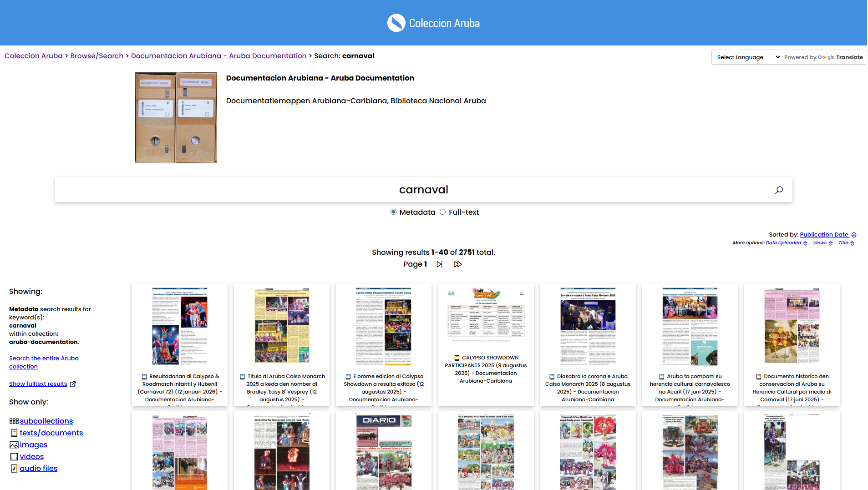This screenshot has height=490, width=868.
Task: Open the Select Language dropdown
Action: [747, 57]
